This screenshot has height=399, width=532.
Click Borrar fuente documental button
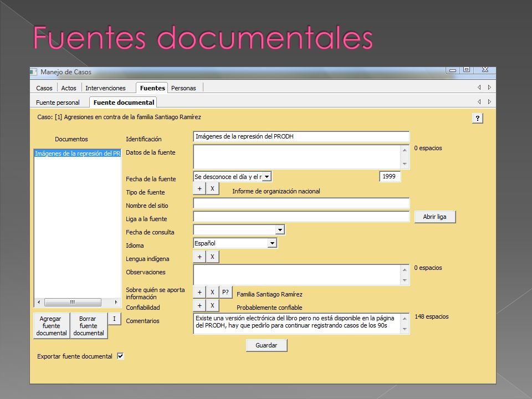click(89, 326)
